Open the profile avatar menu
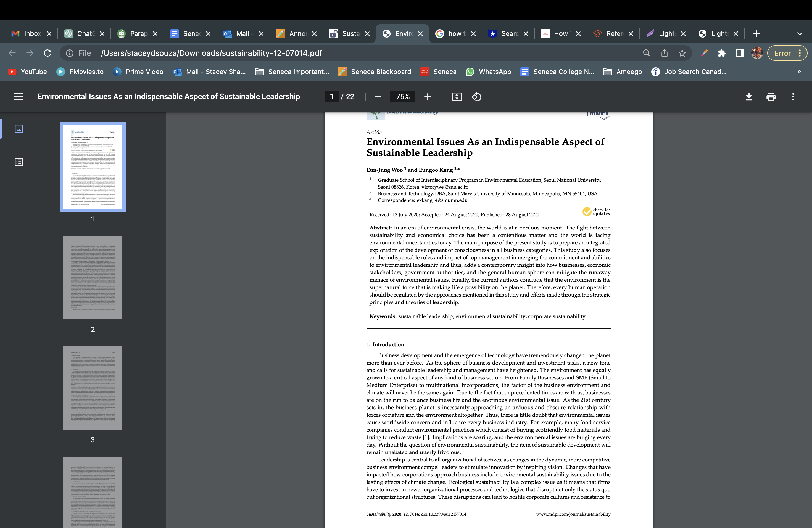 point(757,53)
